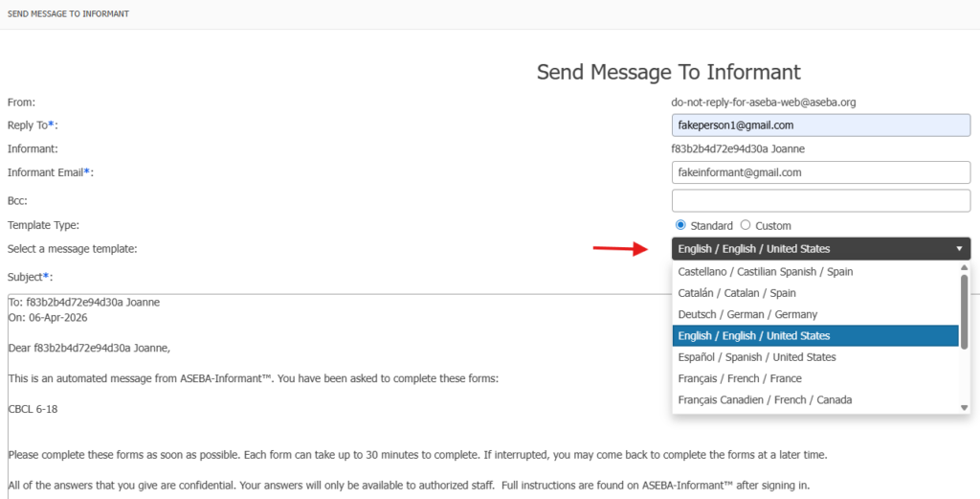Open the message template language dropdown
Image resolution: width=980 pixels, height=499 pixels.
pyautogui.click(x=813, y=249)
